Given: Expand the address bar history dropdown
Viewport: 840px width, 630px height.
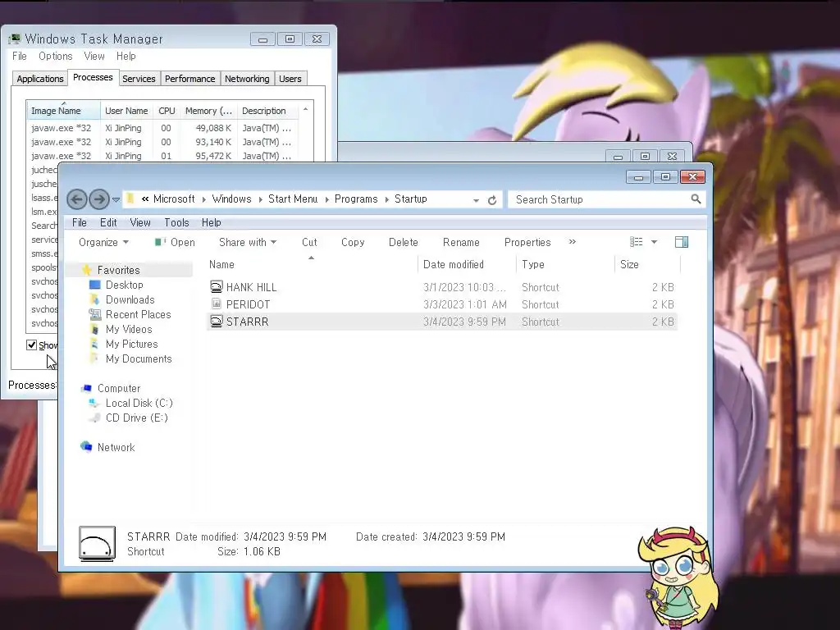Looking at the screenshot, I should [x=476, y=200].
